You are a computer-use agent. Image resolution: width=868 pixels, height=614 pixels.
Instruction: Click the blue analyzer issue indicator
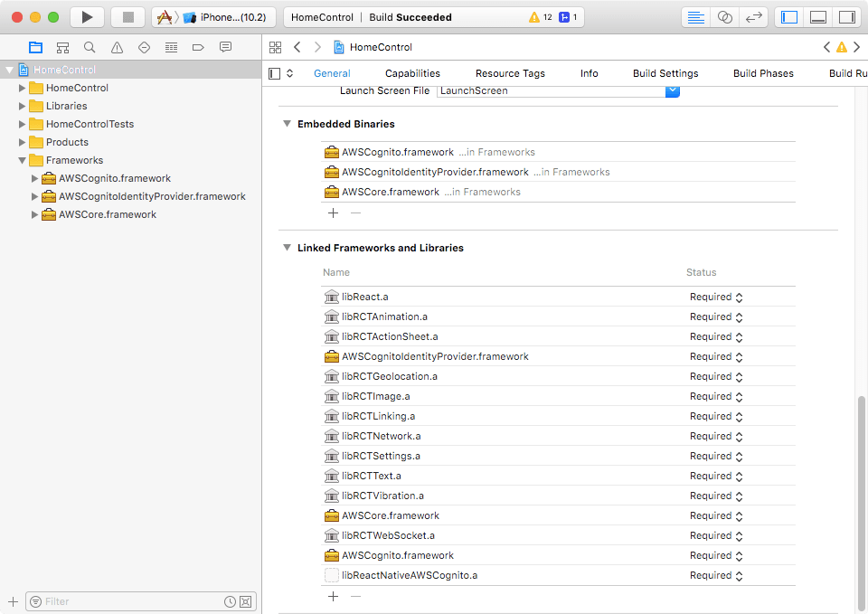(568, 17)
